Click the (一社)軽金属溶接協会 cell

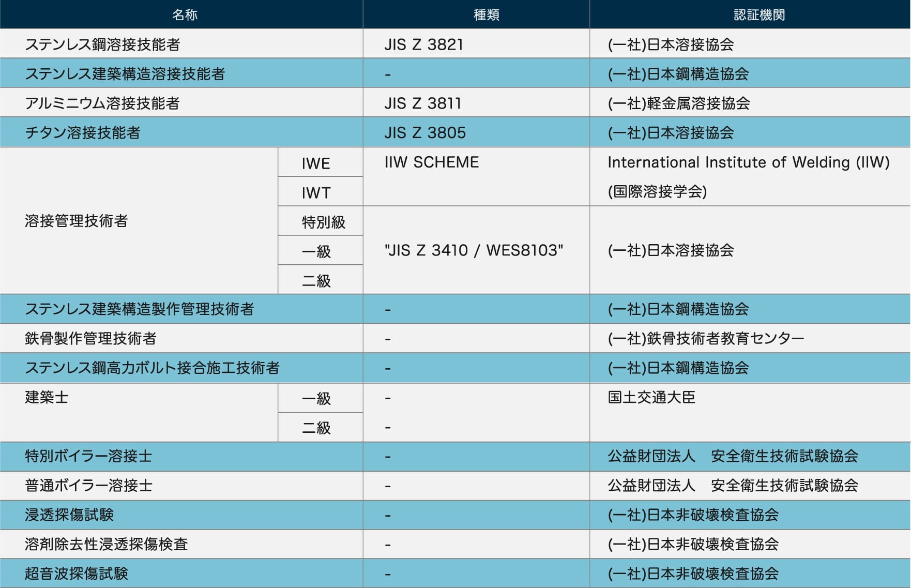pyautogui.click(x=750, y=103)
